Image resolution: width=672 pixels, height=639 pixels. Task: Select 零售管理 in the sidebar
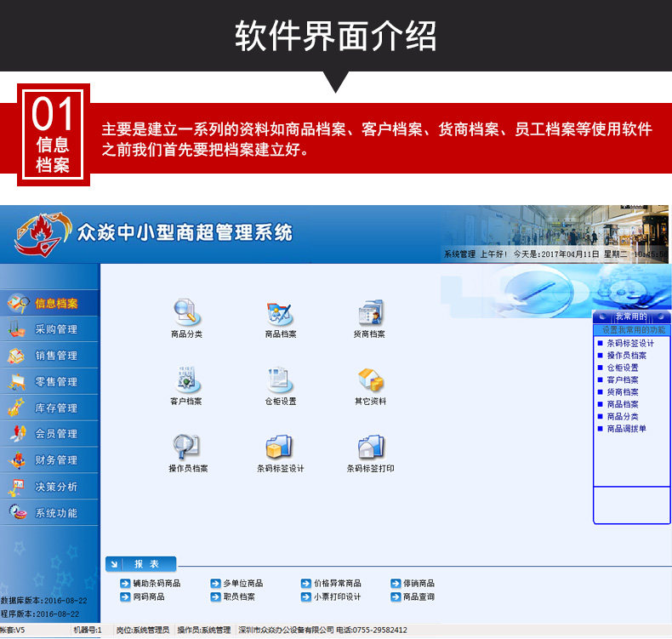click(49, 381)
